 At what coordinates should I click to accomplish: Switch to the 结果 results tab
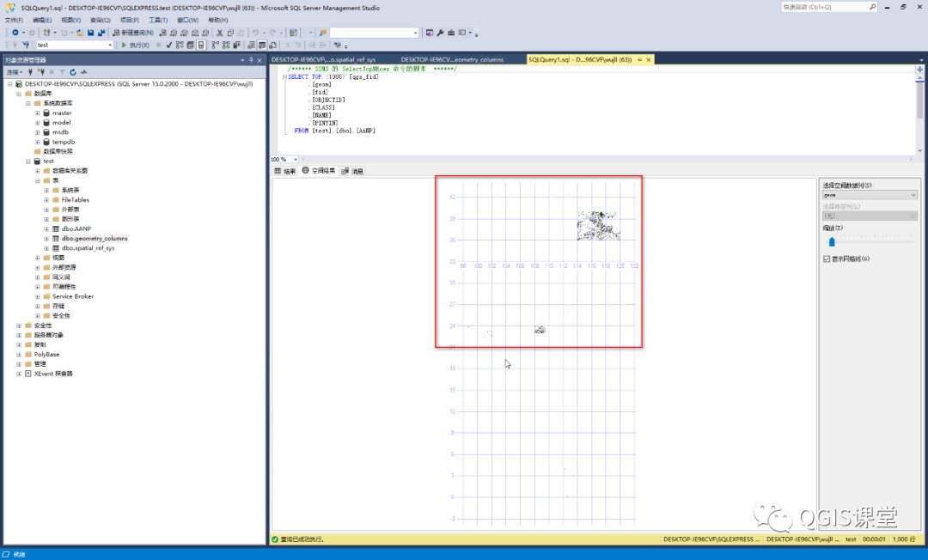pyautogui.click(x=284, y=171)
